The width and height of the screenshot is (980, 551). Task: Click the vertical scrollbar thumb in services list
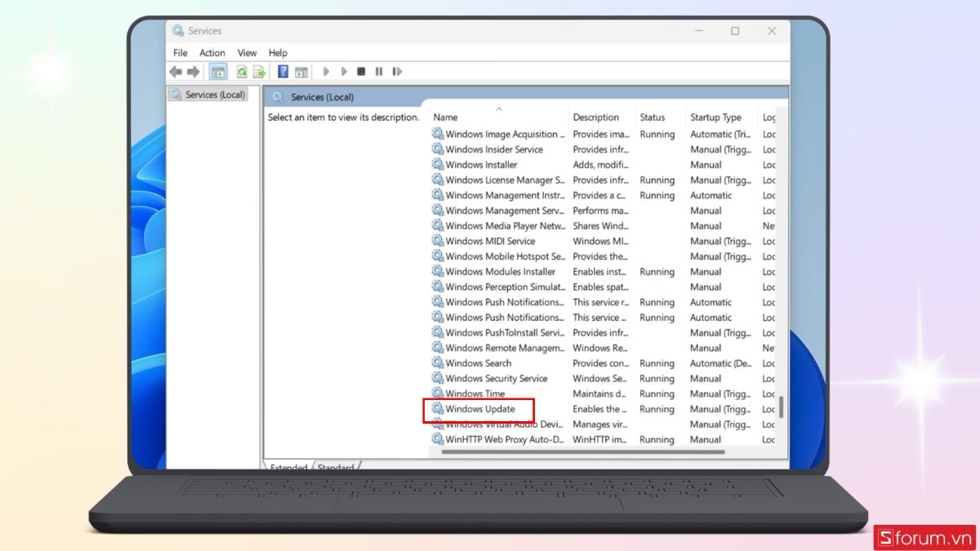tap(781, 406)
